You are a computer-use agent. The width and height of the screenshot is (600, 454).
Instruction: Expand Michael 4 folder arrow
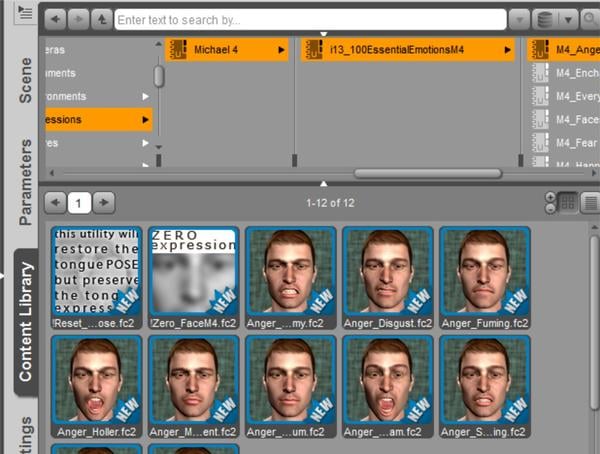tap(281, 50)
